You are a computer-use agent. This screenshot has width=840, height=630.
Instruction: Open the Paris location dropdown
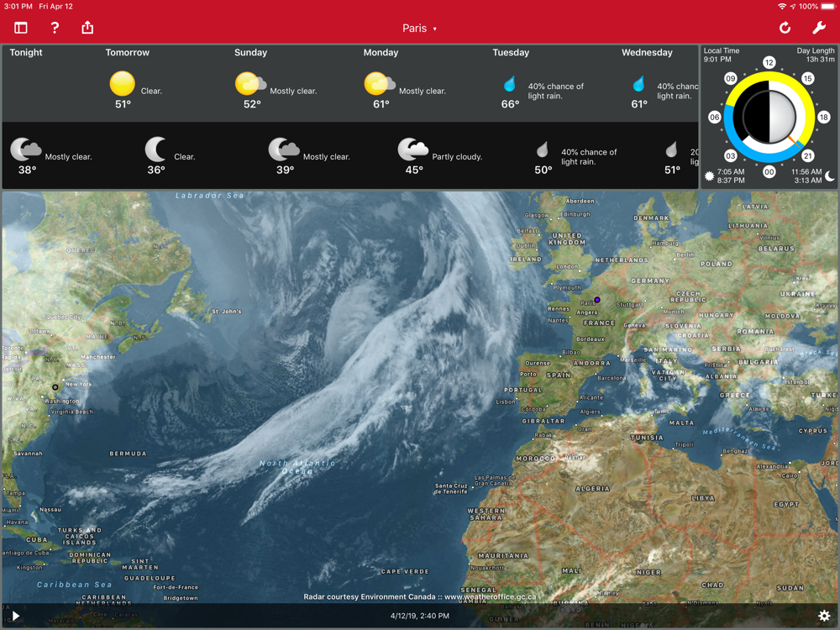419,29
